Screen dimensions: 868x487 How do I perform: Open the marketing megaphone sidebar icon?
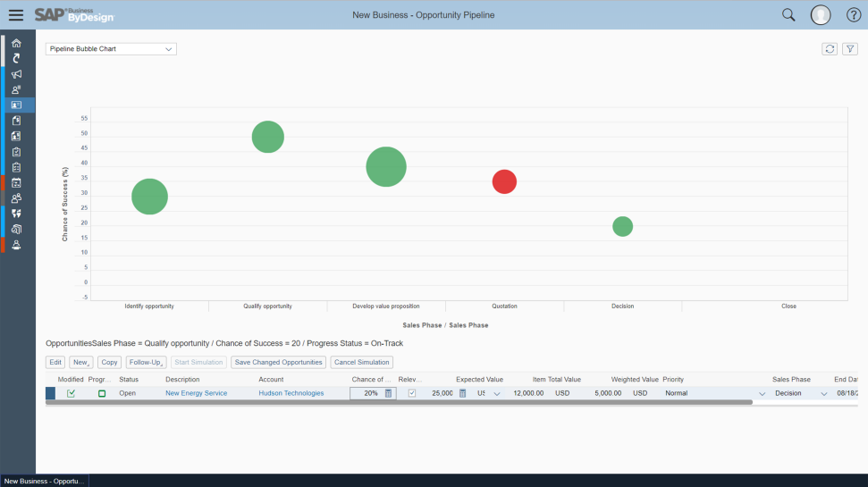coord(17,74)
